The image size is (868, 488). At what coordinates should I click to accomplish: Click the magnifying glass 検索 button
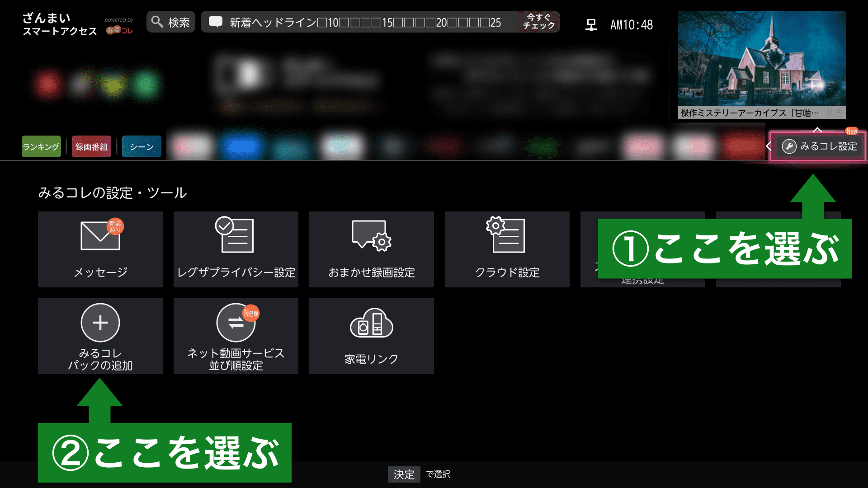[170, 22]
